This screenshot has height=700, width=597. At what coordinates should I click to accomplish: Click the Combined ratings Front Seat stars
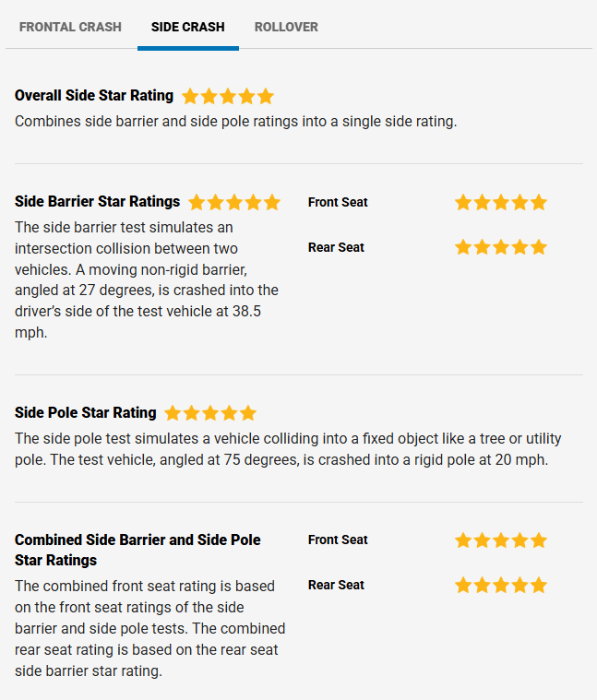(501, 540)
